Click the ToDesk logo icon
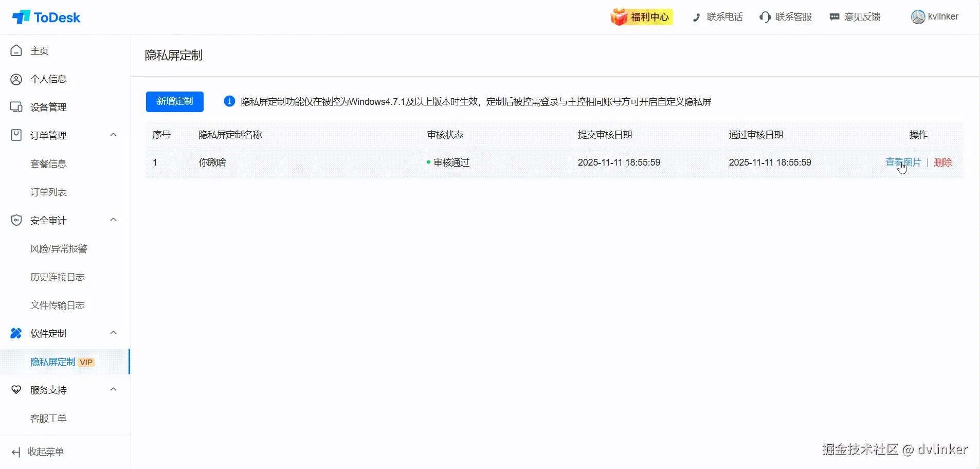Viewport: 980px width, 469px height. (x=21, y=17)
